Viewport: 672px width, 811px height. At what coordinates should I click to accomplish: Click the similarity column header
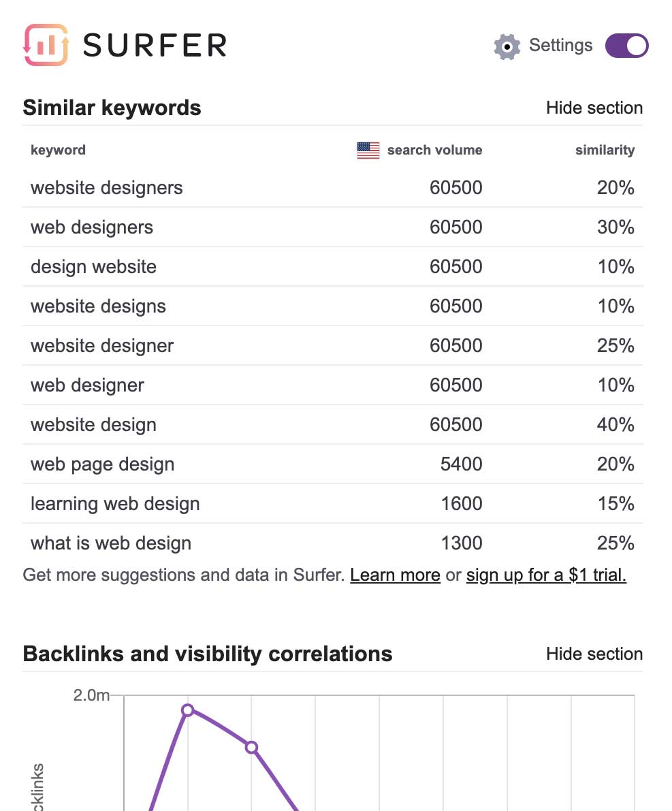click(605, 150)
